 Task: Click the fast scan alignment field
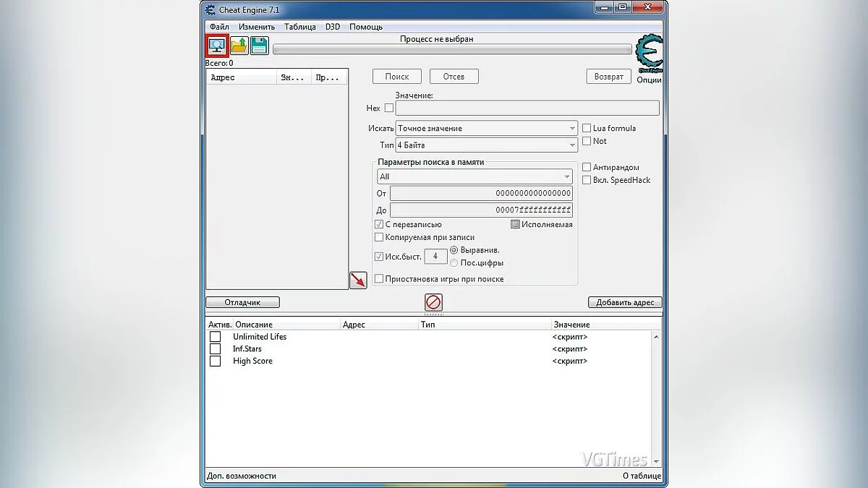click(x=435, y=257)
